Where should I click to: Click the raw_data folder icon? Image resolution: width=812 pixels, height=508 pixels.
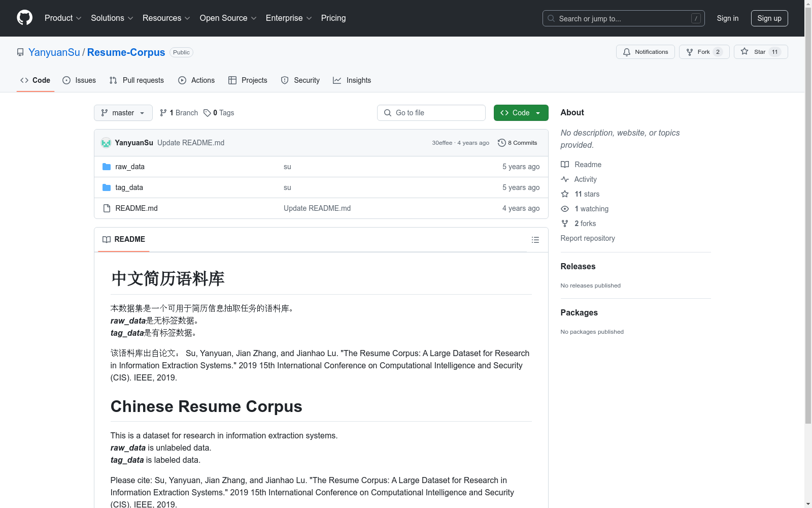point(107,167)
